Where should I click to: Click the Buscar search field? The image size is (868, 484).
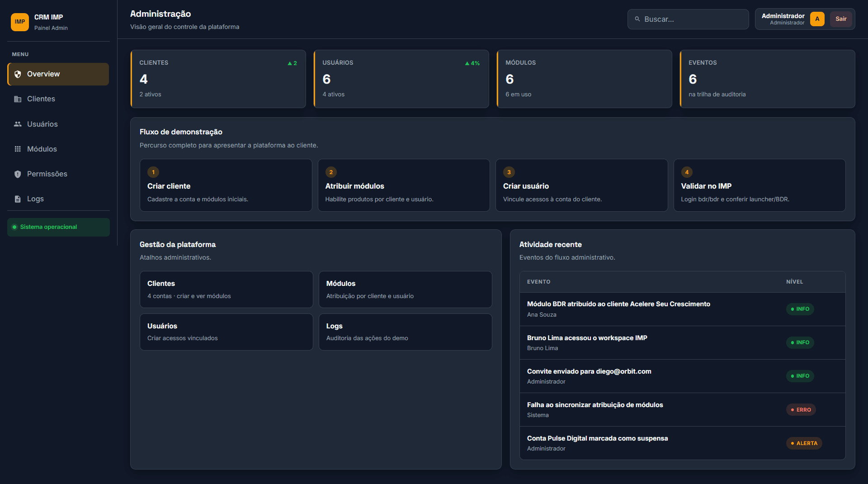pos(688,19)
